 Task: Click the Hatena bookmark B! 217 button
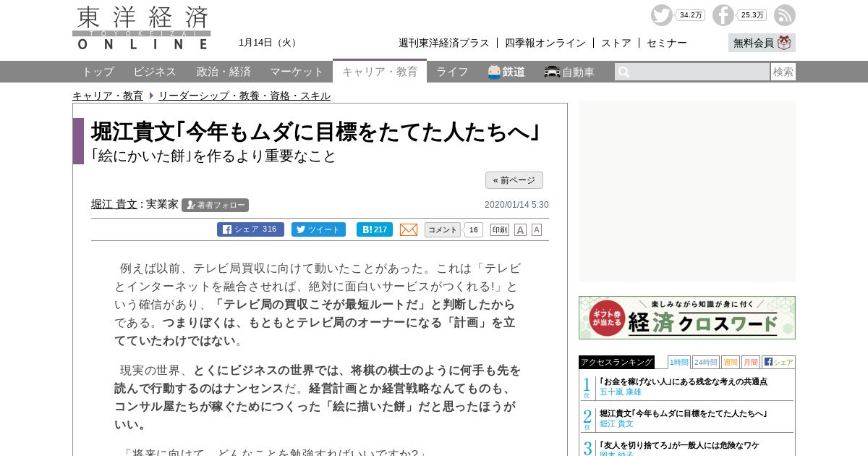375,229
